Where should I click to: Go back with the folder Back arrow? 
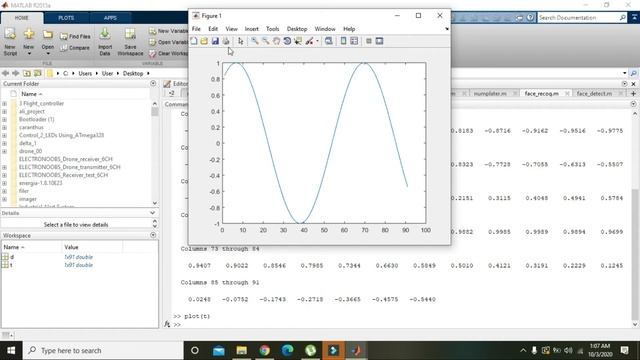[5, 73]
